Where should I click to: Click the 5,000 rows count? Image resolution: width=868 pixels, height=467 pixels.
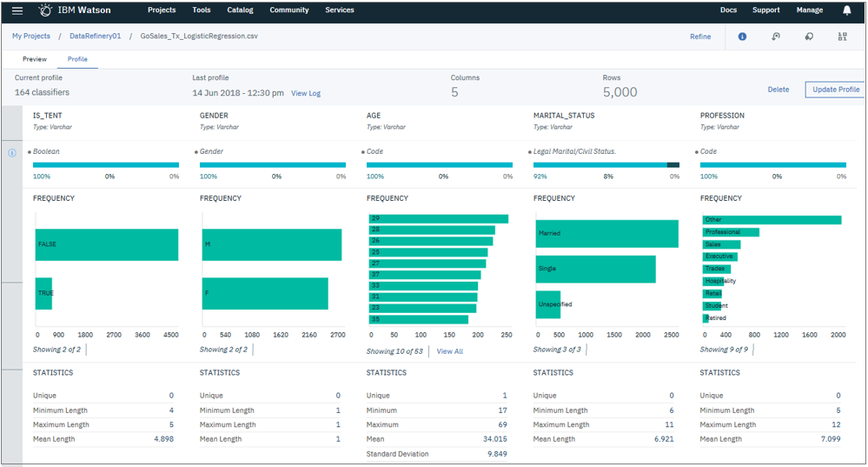pyautogui.click(x=620, y=92)
